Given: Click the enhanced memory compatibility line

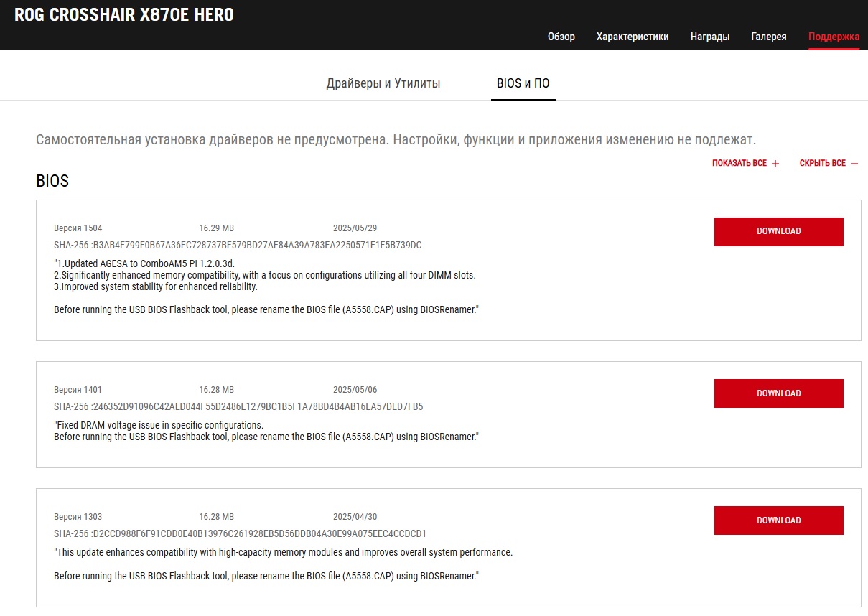Looking at the screenshot, I should 265,275.
